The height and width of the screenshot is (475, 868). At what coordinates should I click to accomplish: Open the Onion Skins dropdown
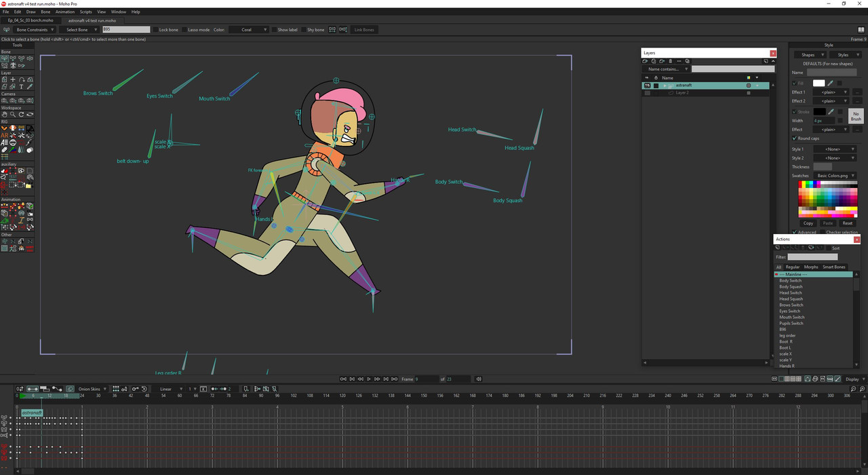92,389
